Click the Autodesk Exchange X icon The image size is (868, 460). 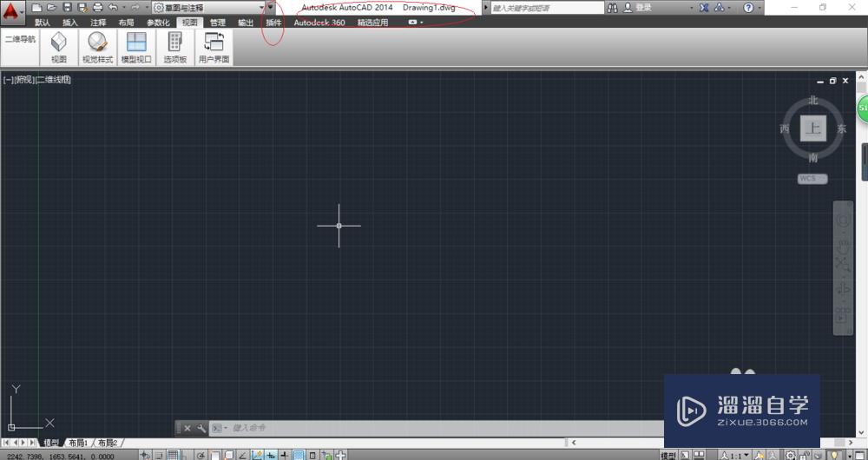[704, 8]
